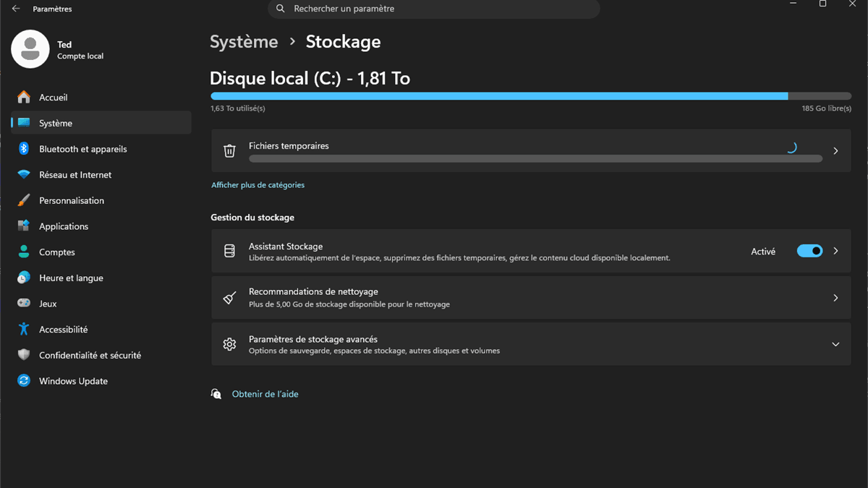
Task: Expand Paramètres de stockage avancés chevron
Action: pyautogui.click(x=835, y=344)
